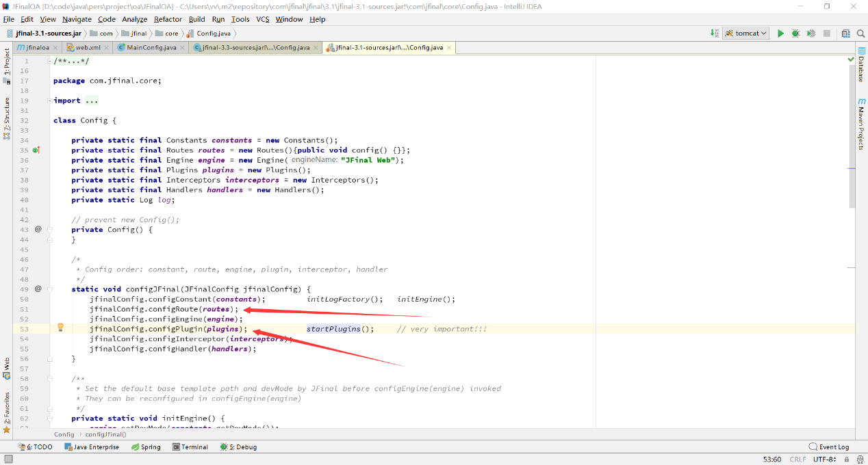868x465 pixels.
Task: Close the jfinal-3.3-sources Config.java tab
Action: click(316, 48)
